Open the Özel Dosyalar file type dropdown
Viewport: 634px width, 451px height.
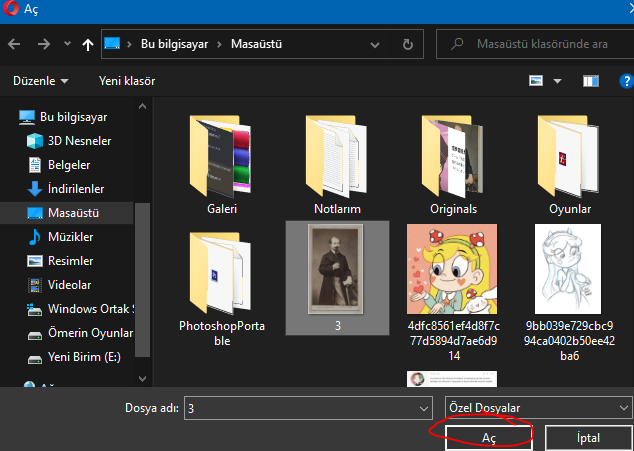click(538, 408)
